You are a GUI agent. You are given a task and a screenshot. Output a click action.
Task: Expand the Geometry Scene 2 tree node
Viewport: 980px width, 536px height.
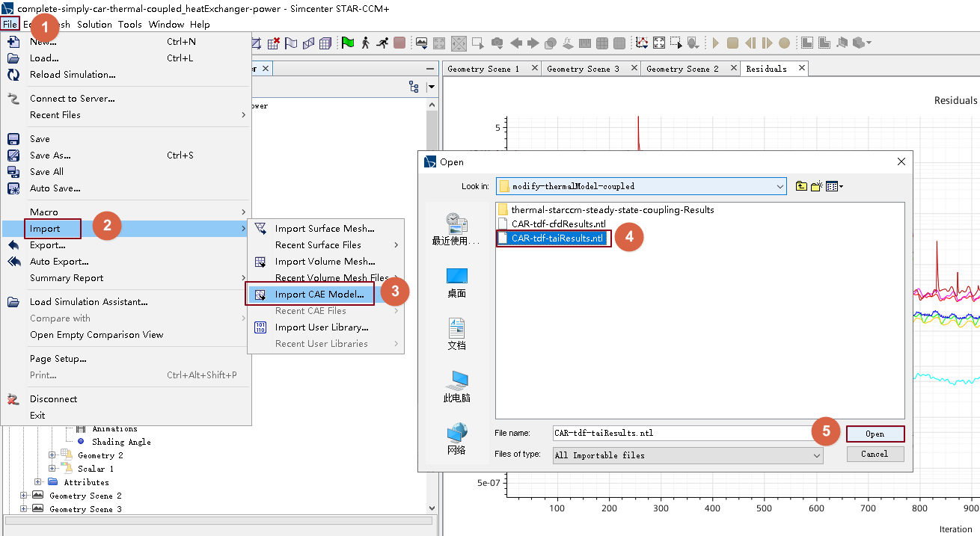(x=24, y=496)
